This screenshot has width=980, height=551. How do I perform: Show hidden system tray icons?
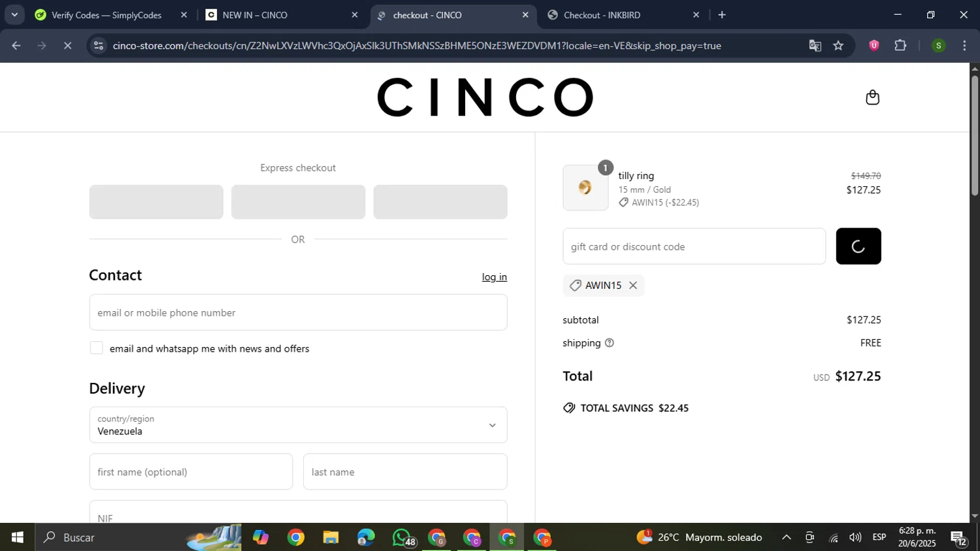787,537
